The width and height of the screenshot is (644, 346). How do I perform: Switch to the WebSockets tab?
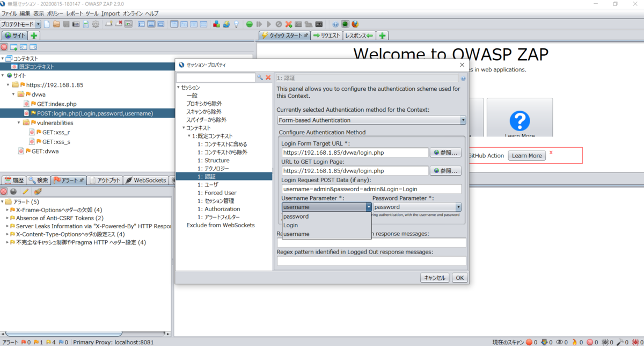coord(146,180)
